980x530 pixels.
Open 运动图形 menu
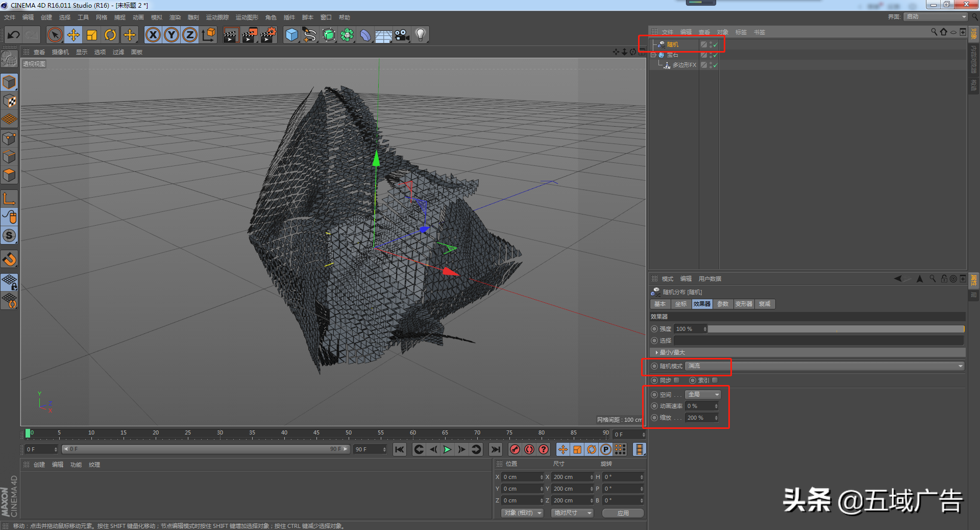click(x=247, y=17)
